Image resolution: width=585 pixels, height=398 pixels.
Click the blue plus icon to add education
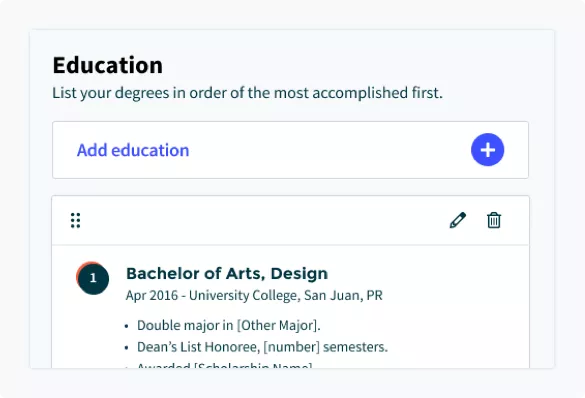[x=487, y=150]
